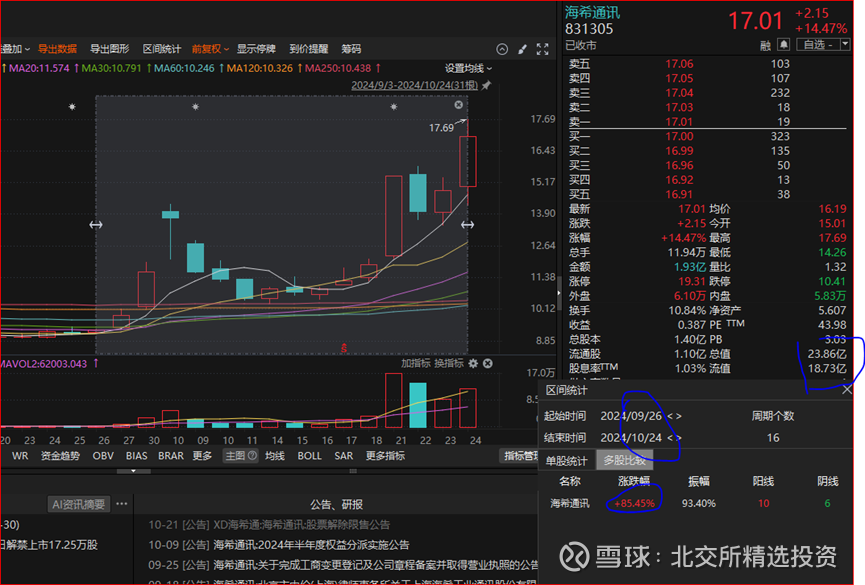Click the price alert bell icon
Image resolution: width=865 pixels, height=585 pixels.
click(783, 45)
